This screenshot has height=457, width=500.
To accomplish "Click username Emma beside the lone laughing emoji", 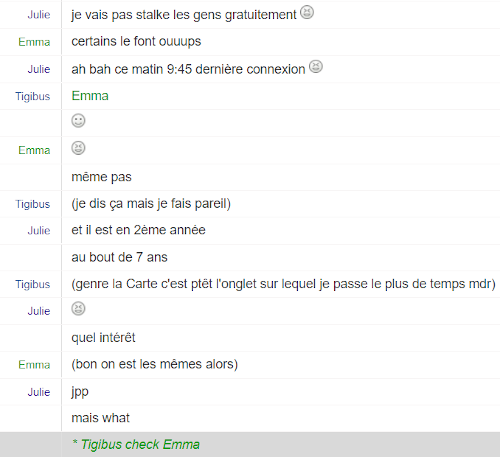I will pos(34,150).
